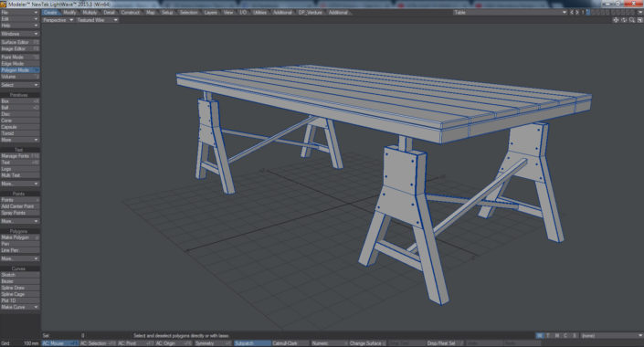This screenshot has height=347, width=644.
Task: Open the Help dropdown menu
Action: [x=20, y=26]
